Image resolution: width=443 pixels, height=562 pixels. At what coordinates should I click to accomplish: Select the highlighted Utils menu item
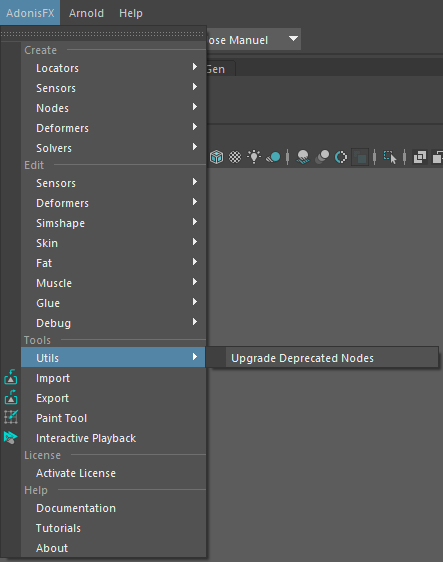113,357
